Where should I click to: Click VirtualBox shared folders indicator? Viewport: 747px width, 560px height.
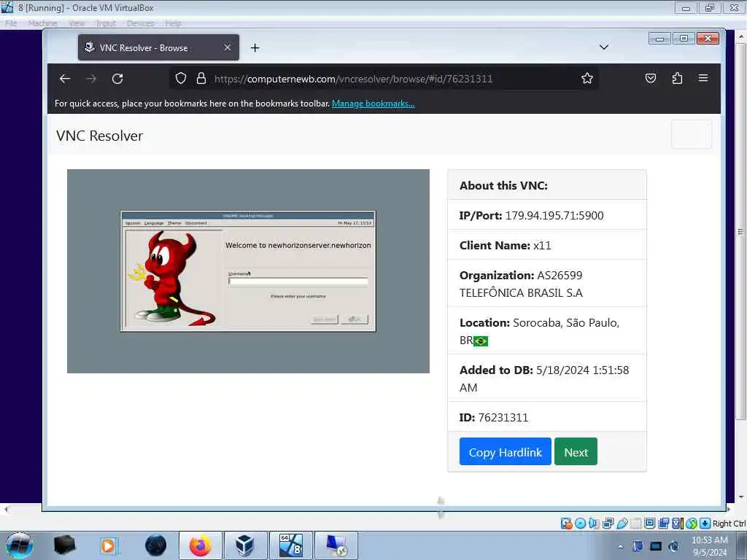click(635, 524)
